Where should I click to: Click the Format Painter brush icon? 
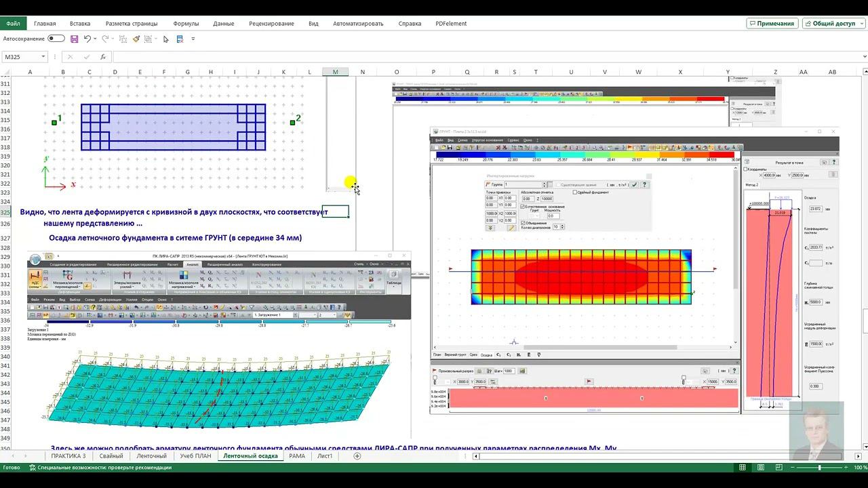(x=136, y=39)
